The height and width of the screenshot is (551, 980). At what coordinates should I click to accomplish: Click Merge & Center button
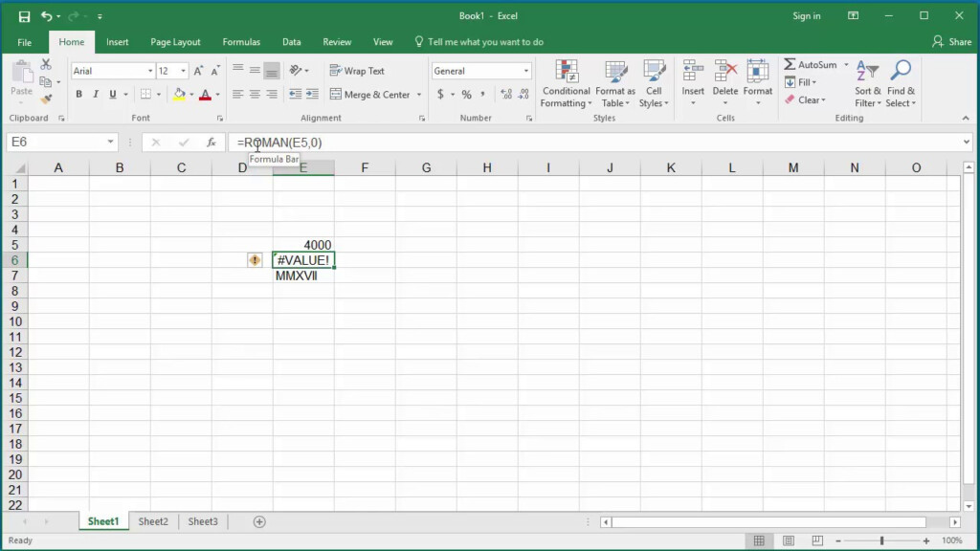(x=370, y=95)
